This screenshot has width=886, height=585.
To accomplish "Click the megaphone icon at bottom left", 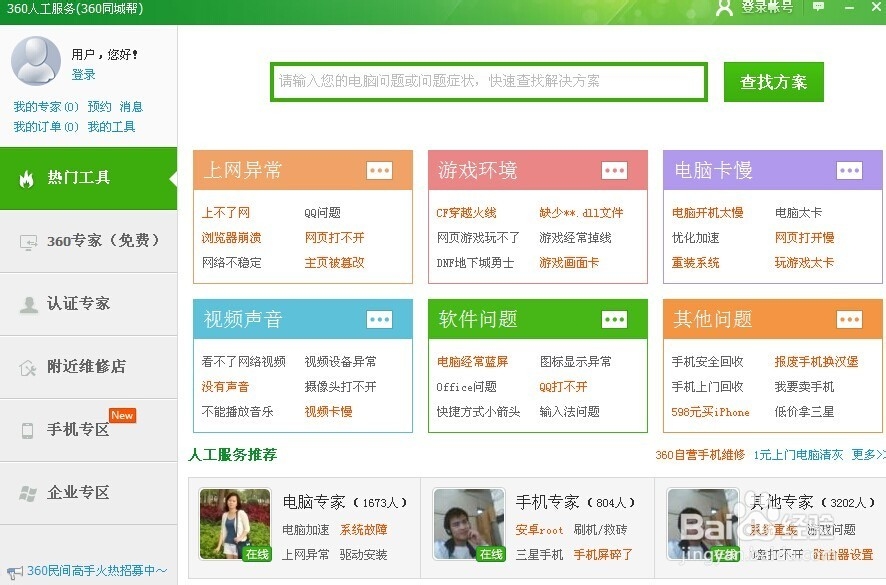I will (15, 573).
